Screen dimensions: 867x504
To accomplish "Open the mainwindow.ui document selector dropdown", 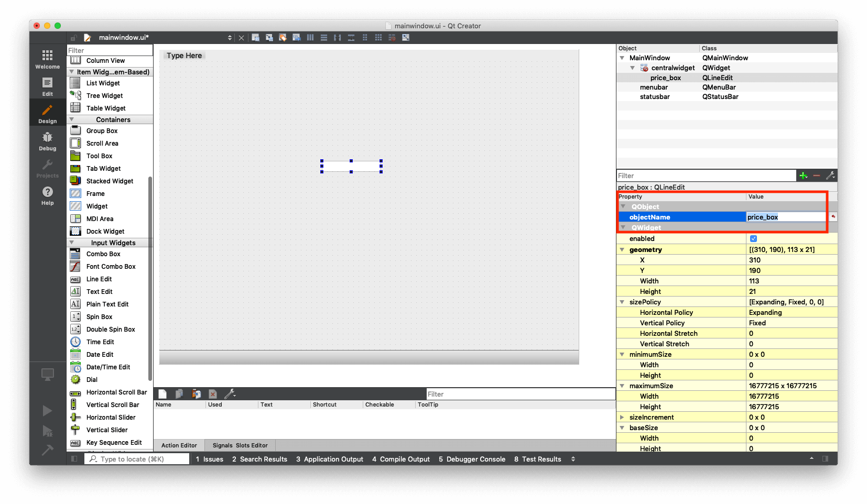I will [230, 38].
